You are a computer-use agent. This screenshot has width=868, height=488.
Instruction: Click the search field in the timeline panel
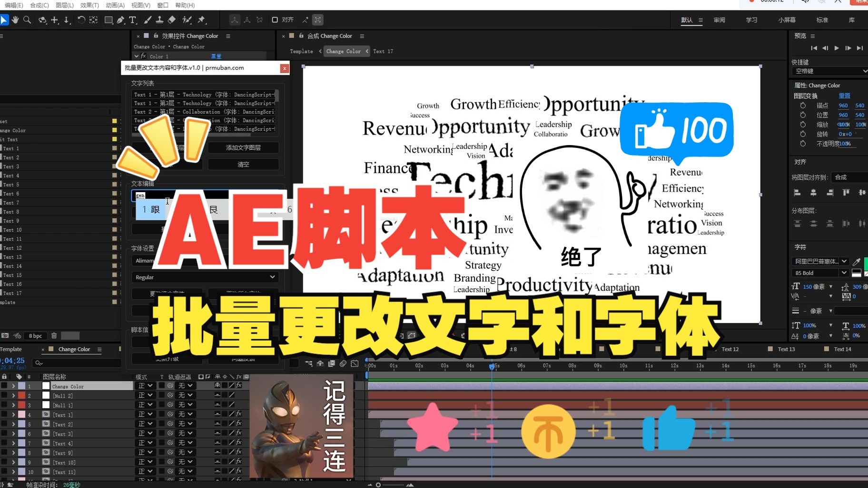(76, 362)
